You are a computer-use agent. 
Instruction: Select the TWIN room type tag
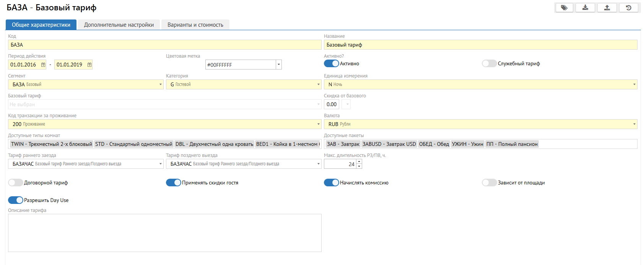[x=51, y=144]
